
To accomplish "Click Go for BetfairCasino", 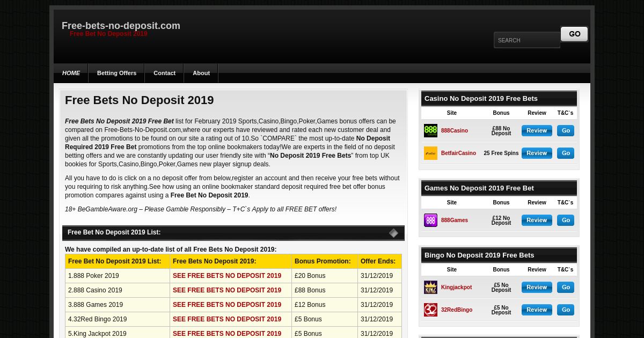I will pyautogui.click(x=566, y=153).
